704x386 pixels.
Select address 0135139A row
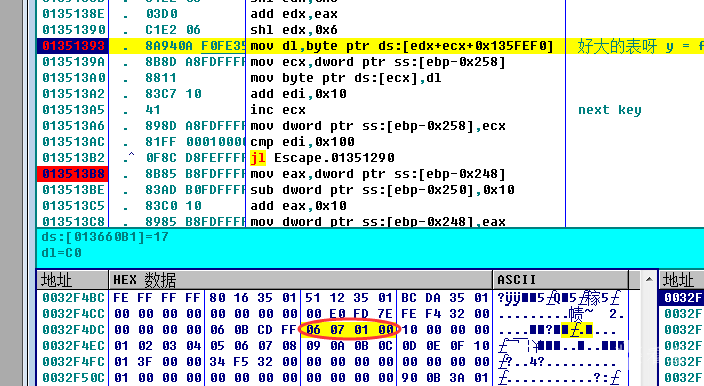[x=73, y=62]
